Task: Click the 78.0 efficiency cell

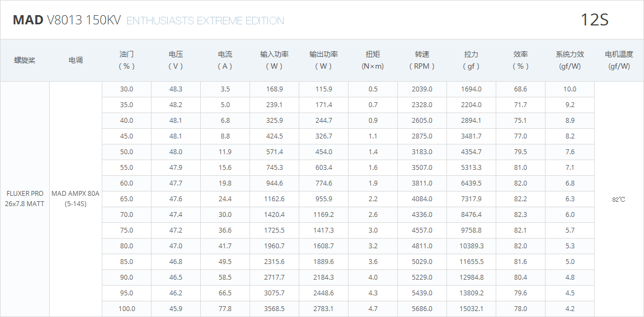Action: [521, 309]
